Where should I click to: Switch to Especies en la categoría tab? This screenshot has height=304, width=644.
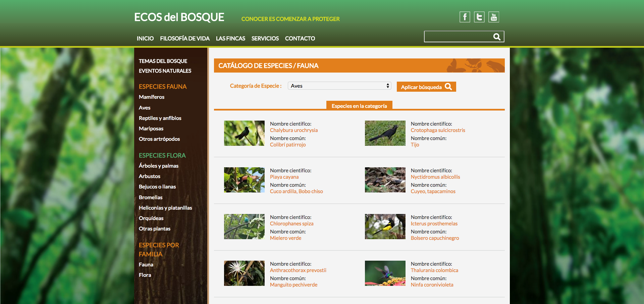[x=359, y=106]
